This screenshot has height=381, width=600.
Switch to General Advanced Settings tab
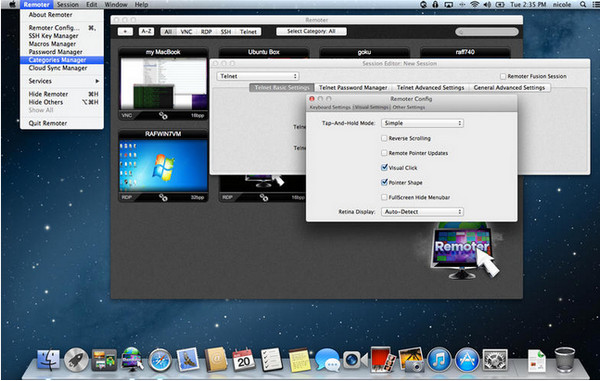coord(509,88)
